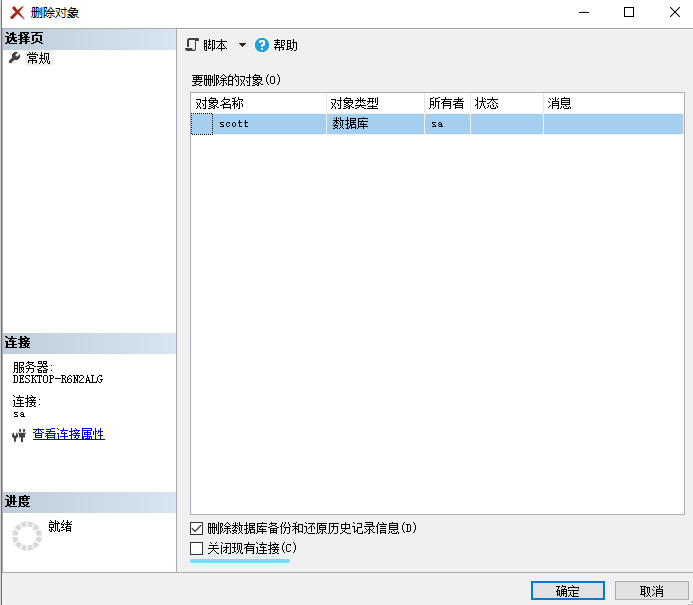Image resolution: width=693 pixels, height=605 pixels.
Task: Minimize the 删除对象 dialog window
Action: [584, 12]
